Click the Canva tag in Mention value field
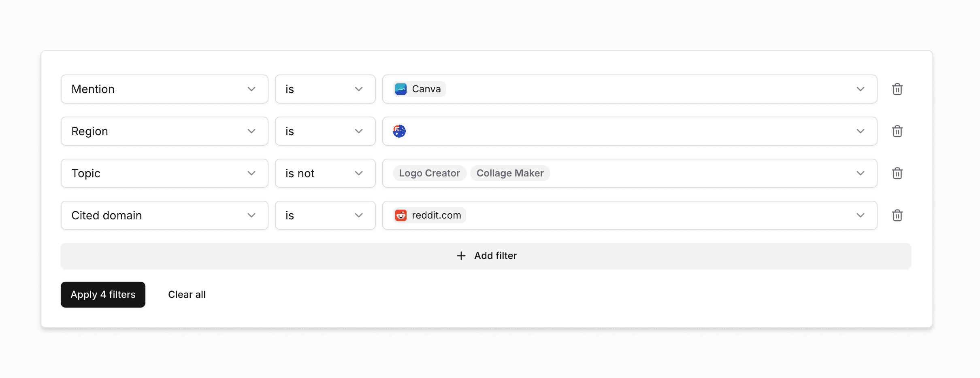This screenshot has height=378, width=980. tap(419, 89)
